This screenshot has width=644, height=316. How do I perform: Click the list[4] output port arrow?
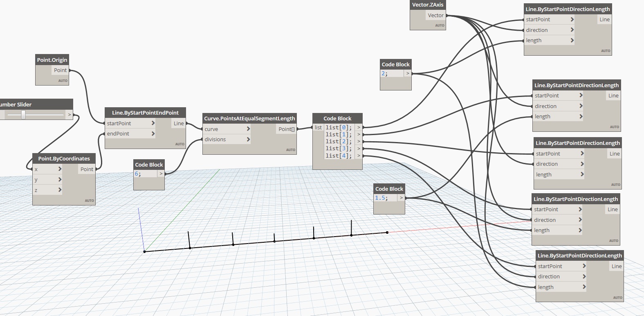359,156
